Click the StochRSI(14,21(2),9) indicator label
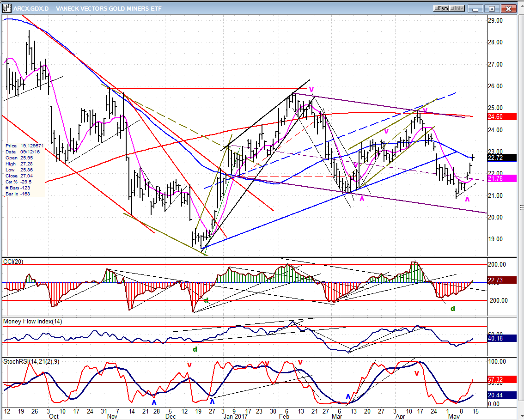 (x=31, y=361)
